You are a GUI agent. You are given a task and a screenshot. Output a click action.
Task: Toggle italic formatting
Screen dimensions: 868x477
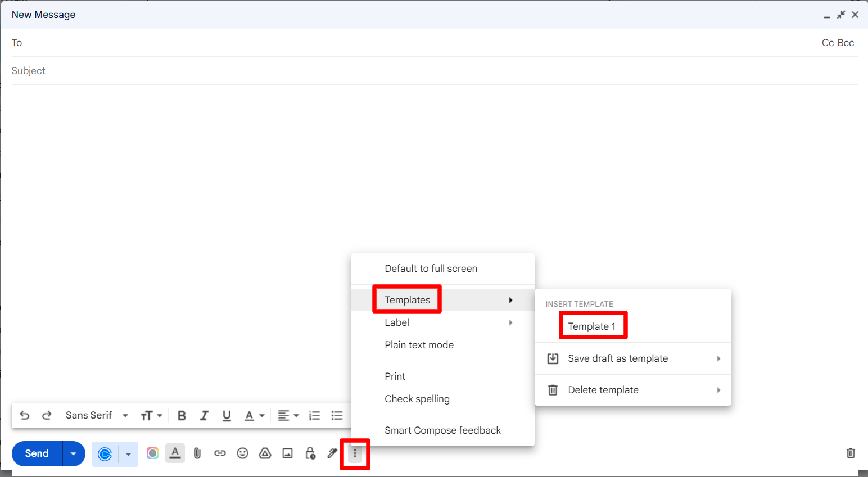204,415
